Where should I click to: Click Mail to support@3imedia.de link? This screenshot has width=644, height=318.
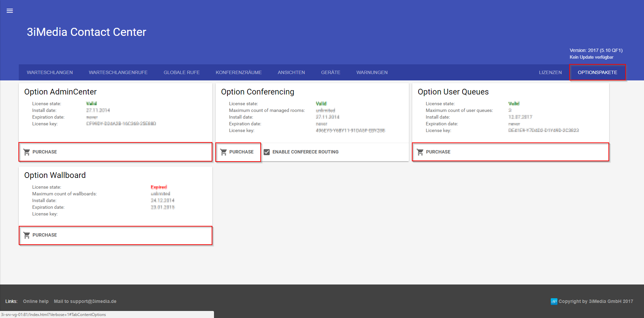point(85,301)
